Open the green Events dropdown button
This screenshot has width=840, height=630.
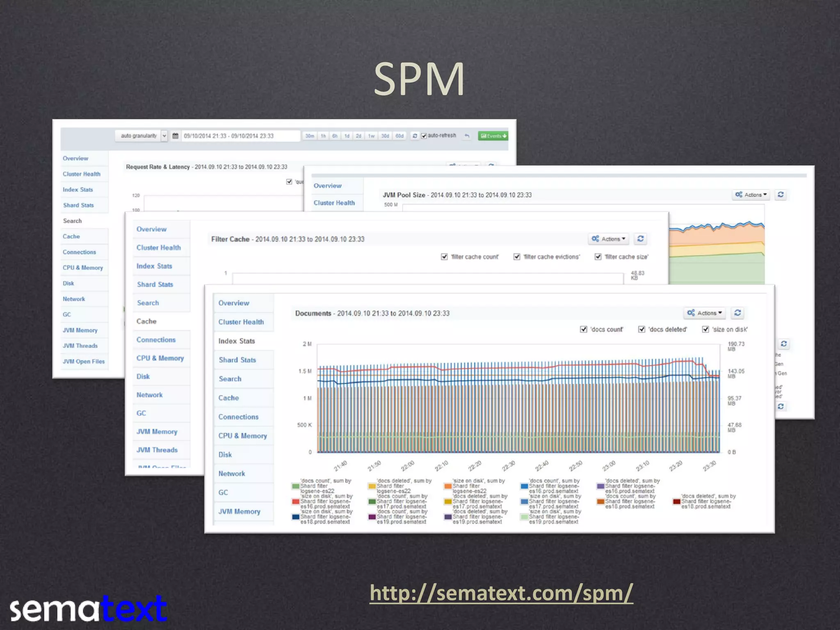[493, 136]
